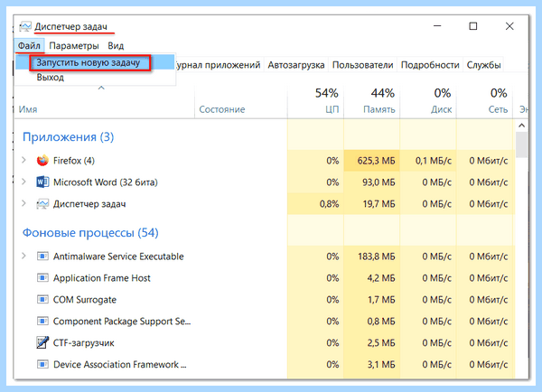
Task: Click the Device Association Framework icon
Action: click(42, 364)
